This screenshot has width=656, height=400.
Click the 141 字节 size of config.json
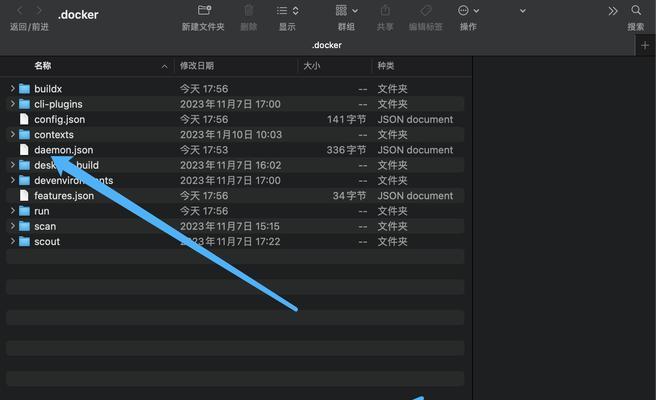pos(346,119)
